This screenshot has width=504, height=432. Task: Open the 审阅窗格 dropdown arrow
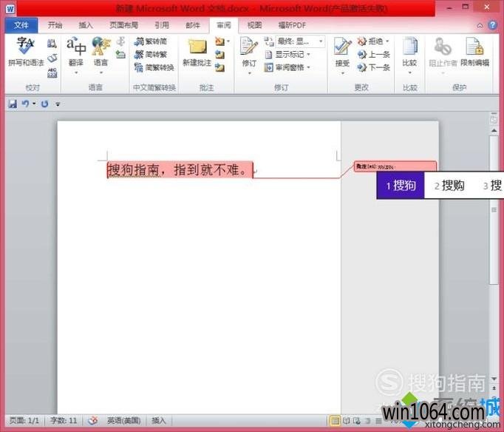309,67
